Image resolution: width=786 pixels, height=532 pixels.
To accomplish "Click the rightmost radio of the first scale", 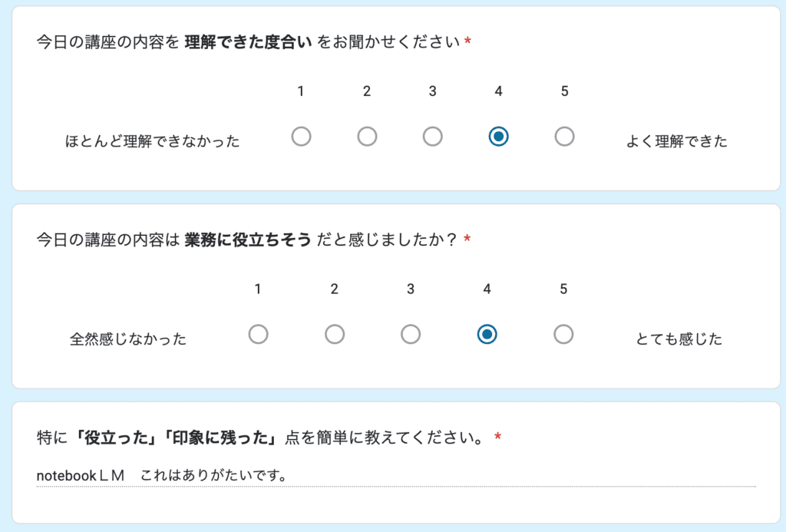I will coord(563,136).
